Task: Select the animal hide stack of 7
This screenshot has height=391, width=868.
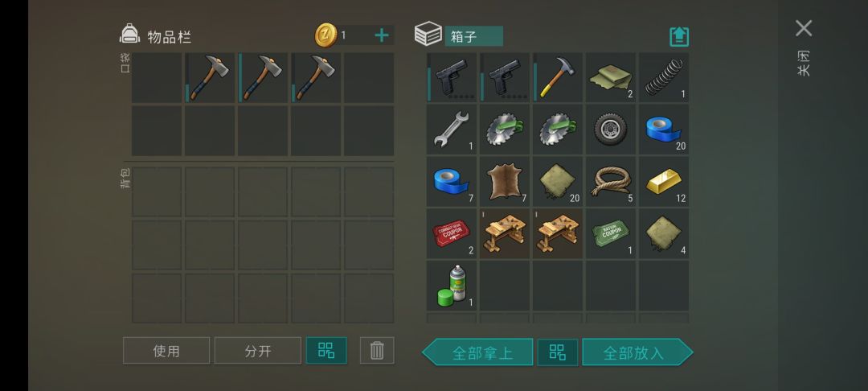Action: [504, 181]
